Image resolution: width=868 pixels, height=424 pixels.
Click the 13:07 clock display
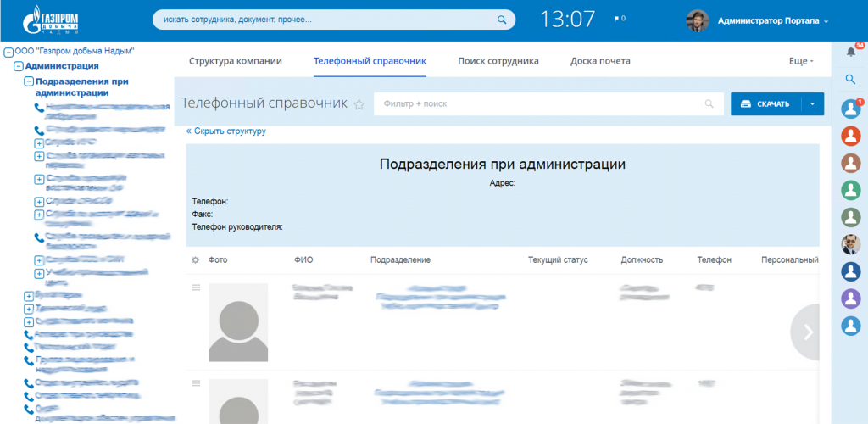point(567,20)
